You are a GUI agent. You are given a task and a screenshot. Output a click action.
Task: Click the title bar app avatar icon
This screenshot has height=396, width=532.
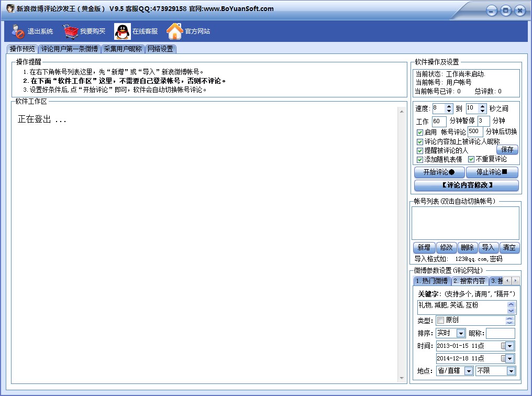coord(10,8)
